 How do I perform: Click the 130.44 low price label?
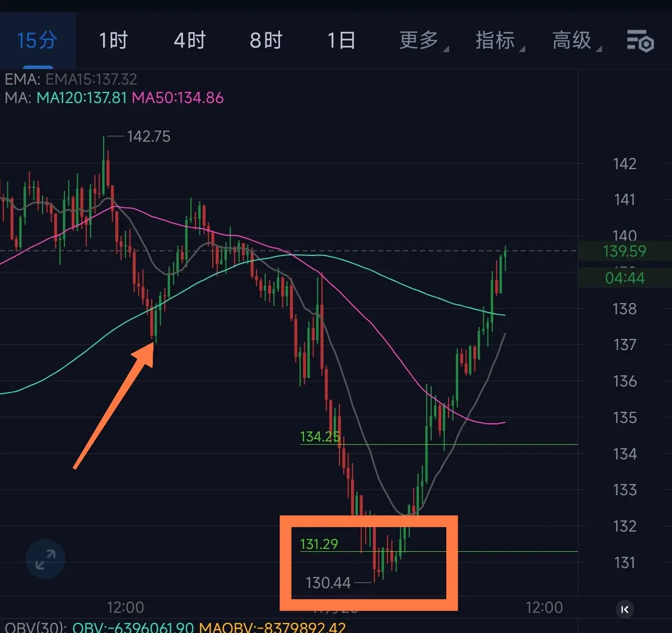328,583
